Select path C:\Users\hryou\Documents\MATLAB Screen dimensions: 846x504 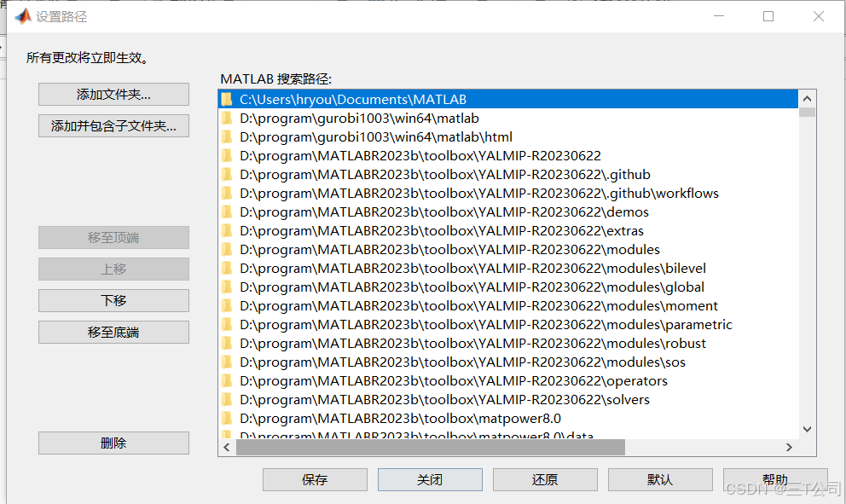(x=508, y=99)
